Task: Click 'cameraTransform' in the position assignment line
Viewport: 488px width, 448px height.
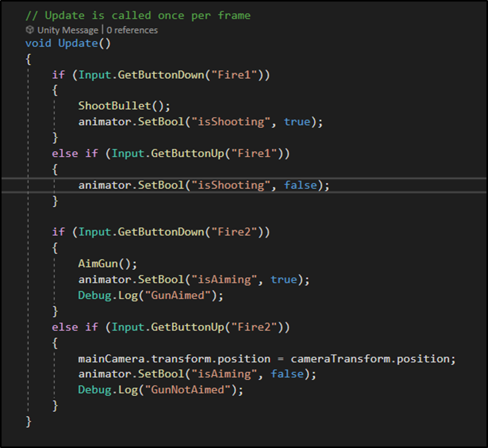Action: (x=340, y=359)
